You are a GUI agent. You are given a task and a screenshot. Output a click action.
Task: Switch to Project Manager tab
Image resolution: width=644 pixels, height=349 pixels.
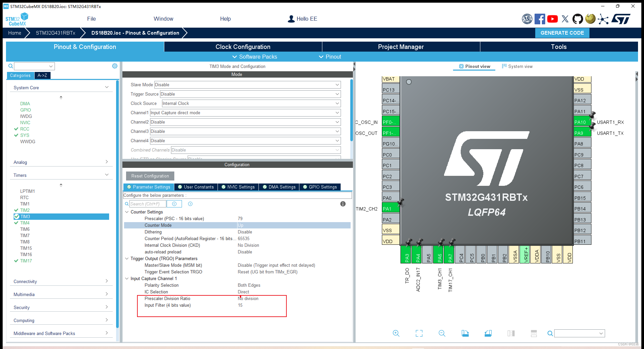401,47
